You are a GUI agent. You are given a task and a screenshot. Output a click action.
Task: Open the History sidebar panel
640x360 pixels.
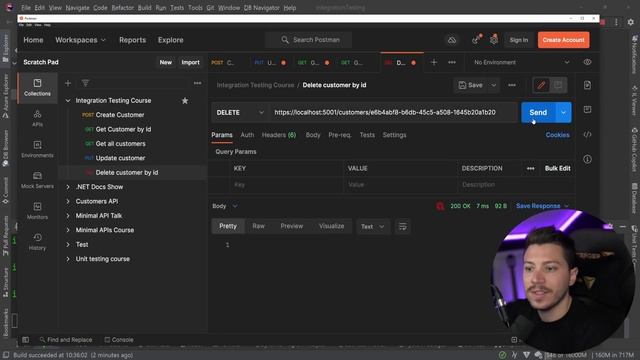(x=37, y=242)
